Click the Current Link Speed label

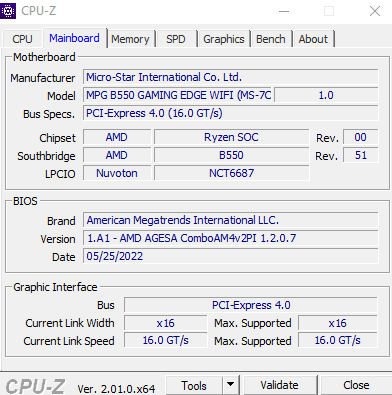click(69, 341)
